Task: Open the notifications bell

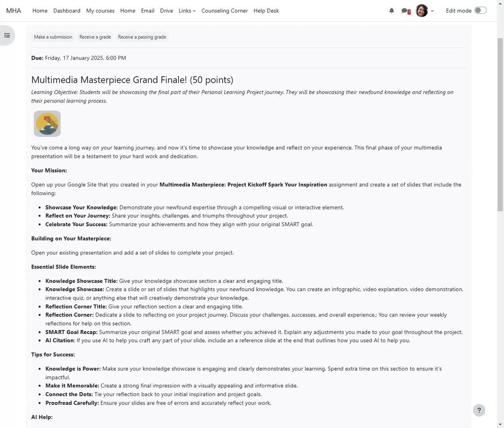Action: 391,11
